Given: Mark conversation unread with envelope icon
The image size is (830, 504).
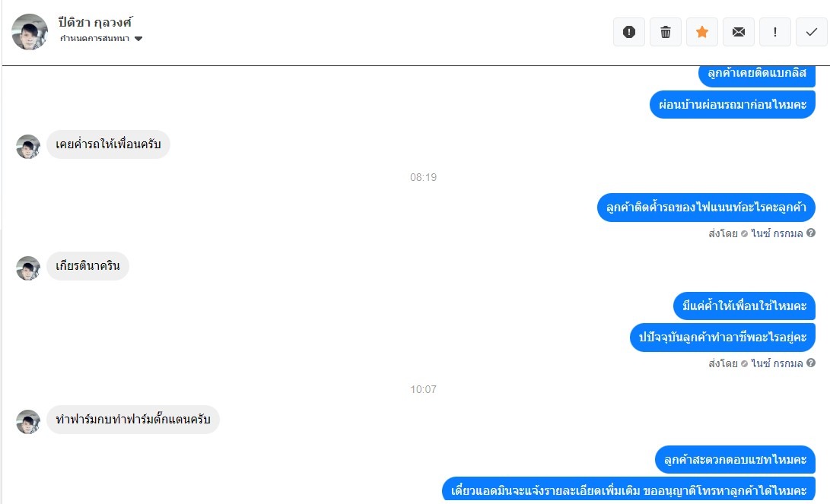Looking at the screenshot, I should (x=739, y=32).
